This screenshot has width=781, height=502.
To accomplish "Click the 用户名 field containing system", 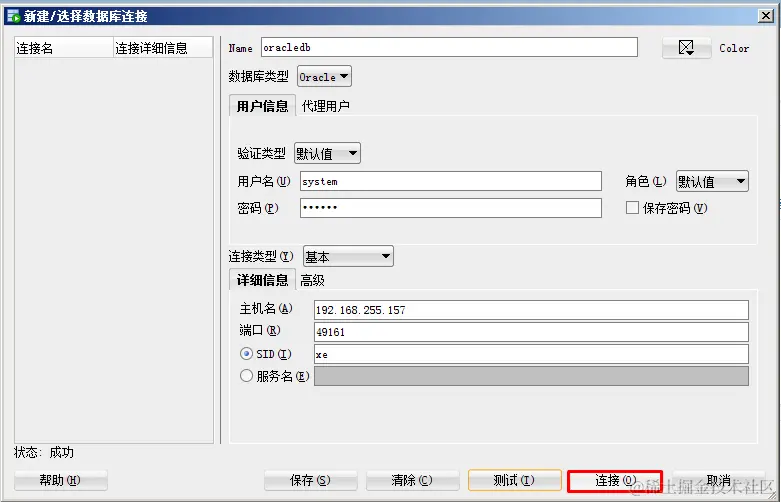I will 451,181.
